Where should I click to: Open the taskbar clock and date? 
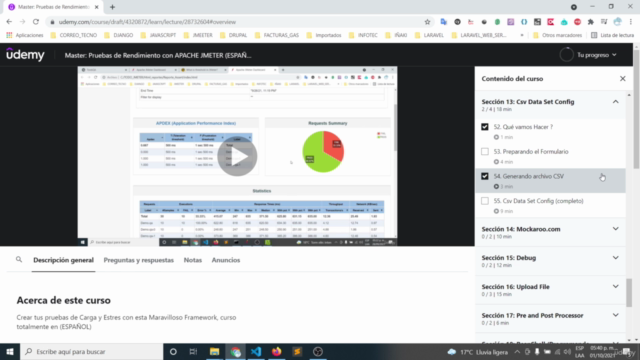(602, 352)
